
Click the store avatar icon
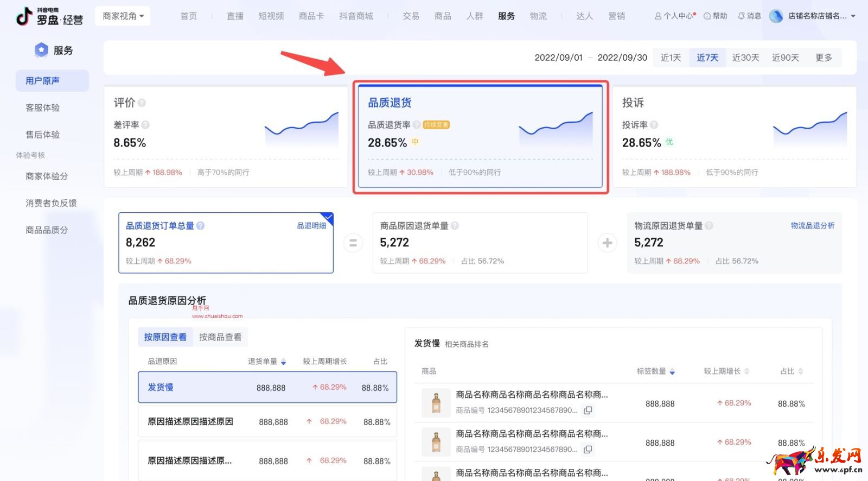click(x=776, y=16)
